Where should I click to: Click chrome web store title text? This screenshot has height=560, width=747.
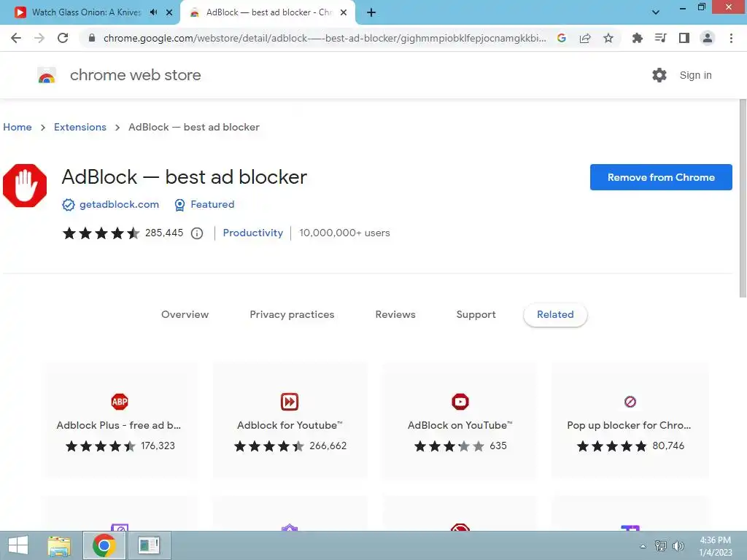(x=135, y=75)
